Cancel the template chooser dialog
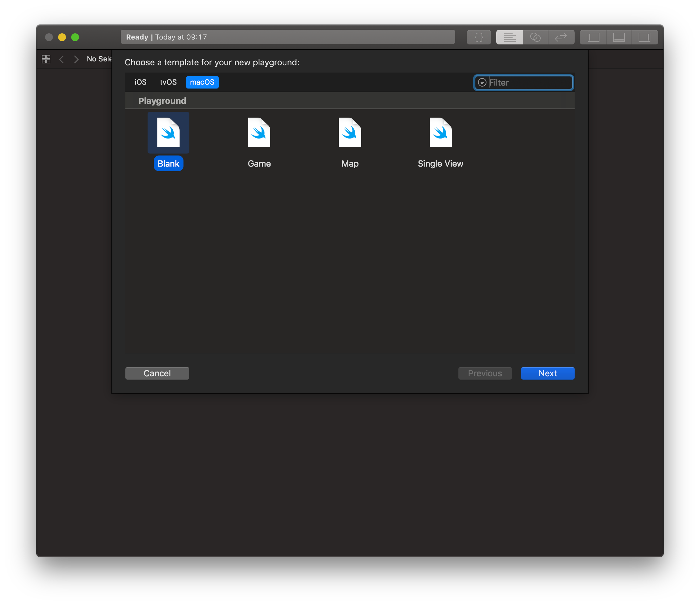Screen dimensions: 700x605 [157, 373]
